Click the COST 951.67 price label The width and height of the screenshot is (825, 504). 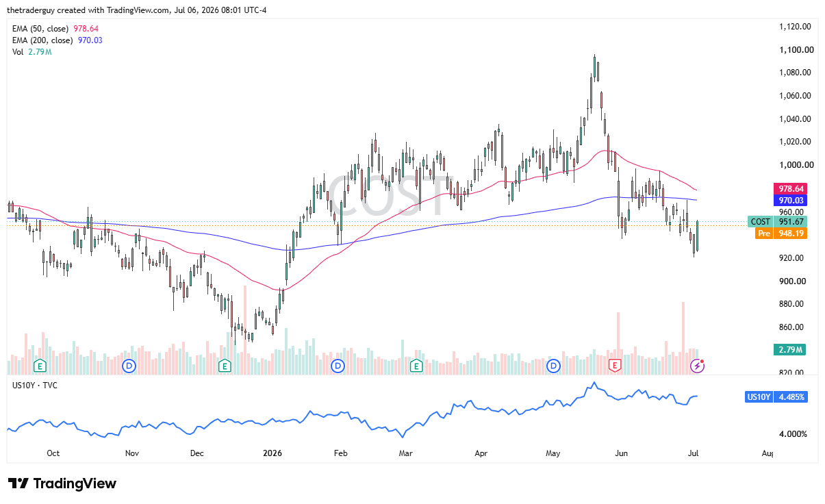[777, 221]
